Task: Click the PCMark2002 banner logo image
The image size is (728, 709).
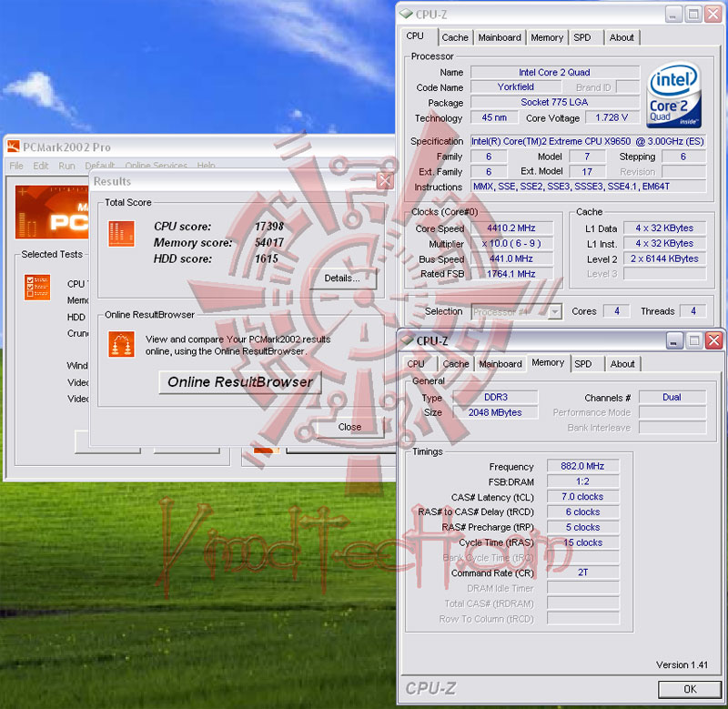Action: click(52, 212)
